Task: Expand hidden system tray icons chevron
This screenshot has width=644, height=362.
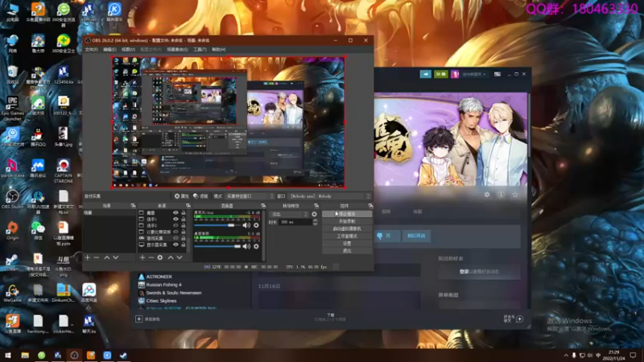Action: 566,355
